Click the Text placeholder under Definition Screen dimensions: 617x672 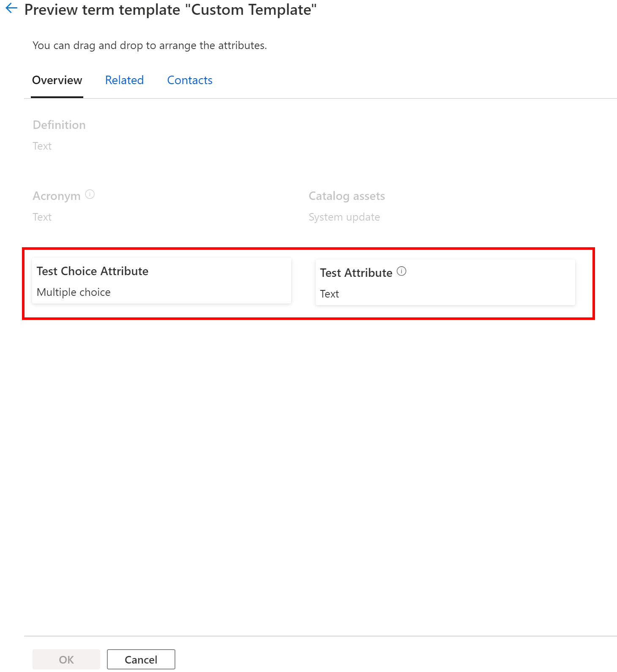pyautogui.click(x=42, y=146)
